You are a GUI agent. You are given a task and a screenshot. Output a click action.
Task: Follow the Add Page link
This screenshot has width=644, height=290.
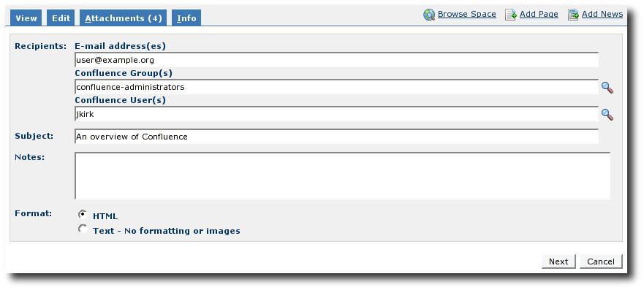point(539,15)
